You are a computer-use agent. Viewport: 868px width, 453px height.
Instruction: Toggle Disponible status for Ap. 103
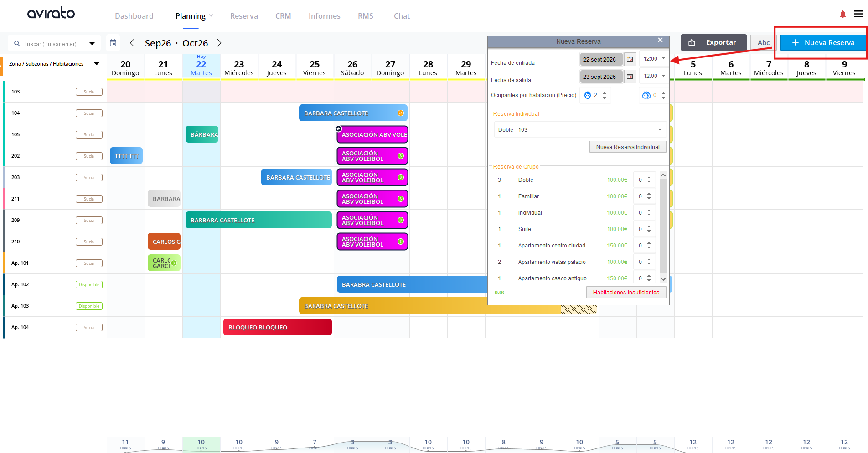pos(89,306)
